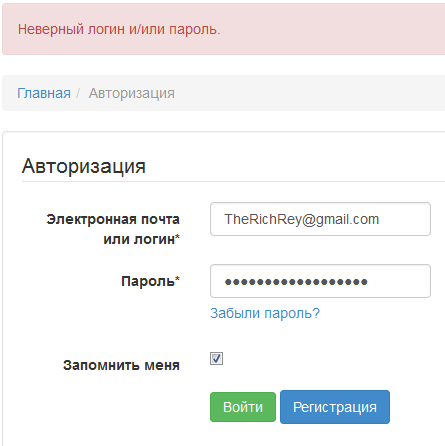Click the Электронная почта или логин label
The width and height of the screenshot is (445, 446).
pyautogui.click(x=113, y=229)
